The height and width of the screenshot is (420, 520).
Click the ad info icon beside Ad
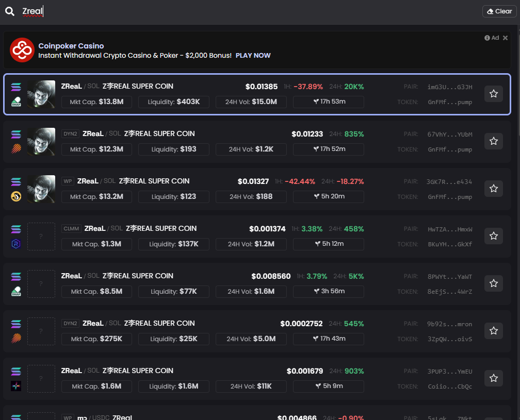[487, 38]
